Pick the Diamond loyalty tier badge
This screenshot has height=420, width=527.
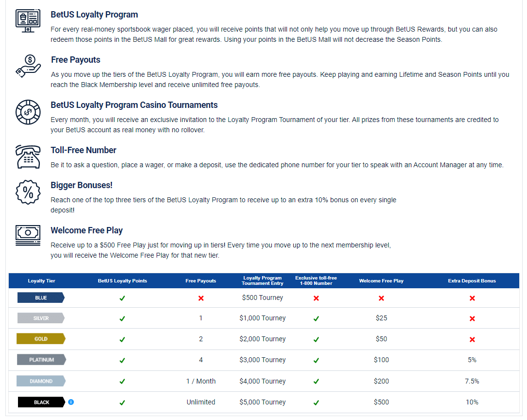[41, 381]
